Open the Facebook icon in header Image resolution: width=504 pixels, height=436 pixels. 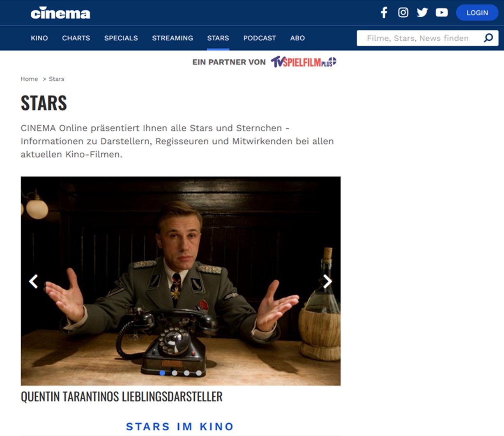tap(384, 13)
